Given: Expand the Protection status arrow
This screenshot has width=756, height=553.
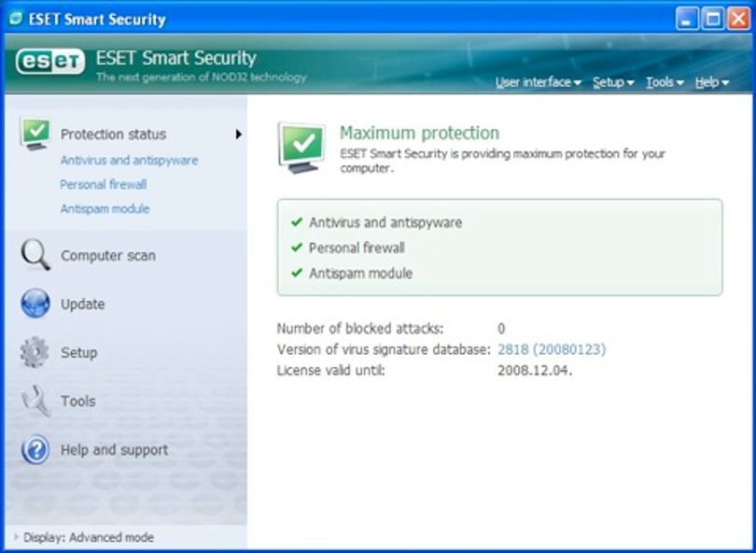Looking at the screenshot, I should pos(238,135).
